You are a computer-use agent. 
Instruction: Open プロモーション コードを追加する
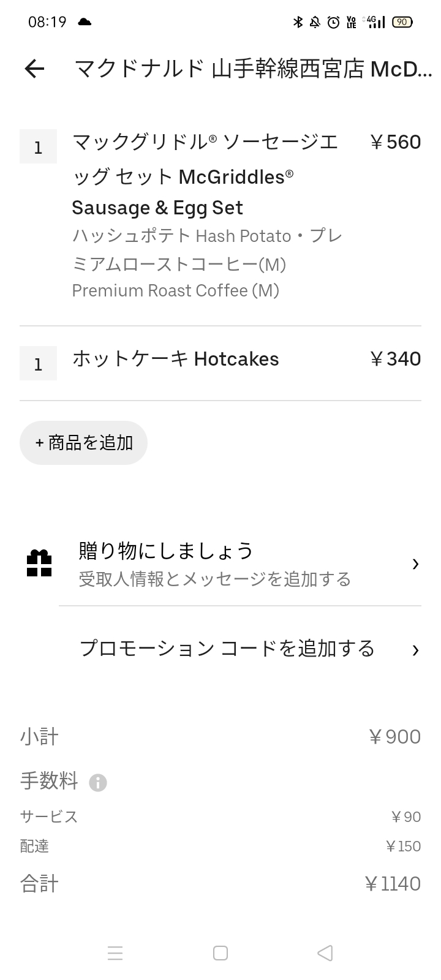tap(240, 649)
